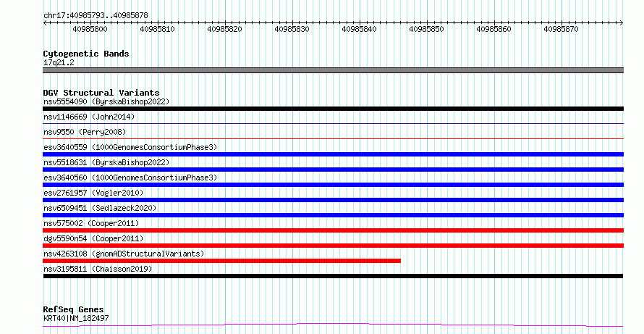Click dgv5590n54 (Cooper2011) label
Screen dimensions: 644x334
coord(93,238)
